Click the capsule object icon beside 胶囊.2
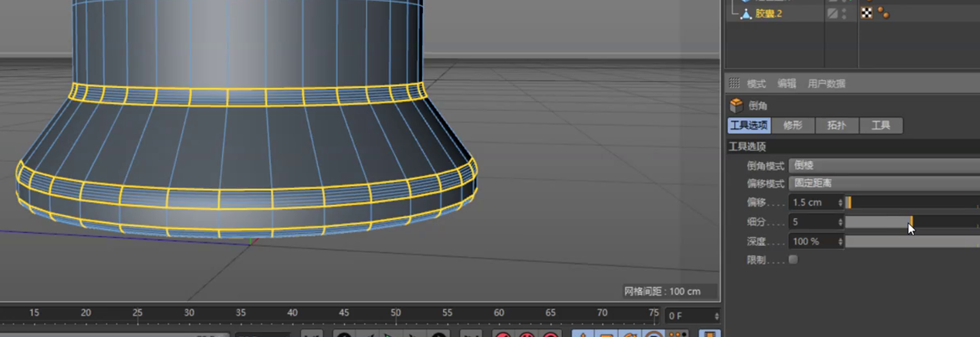The image size is (980, 337). tap(746, 14)
